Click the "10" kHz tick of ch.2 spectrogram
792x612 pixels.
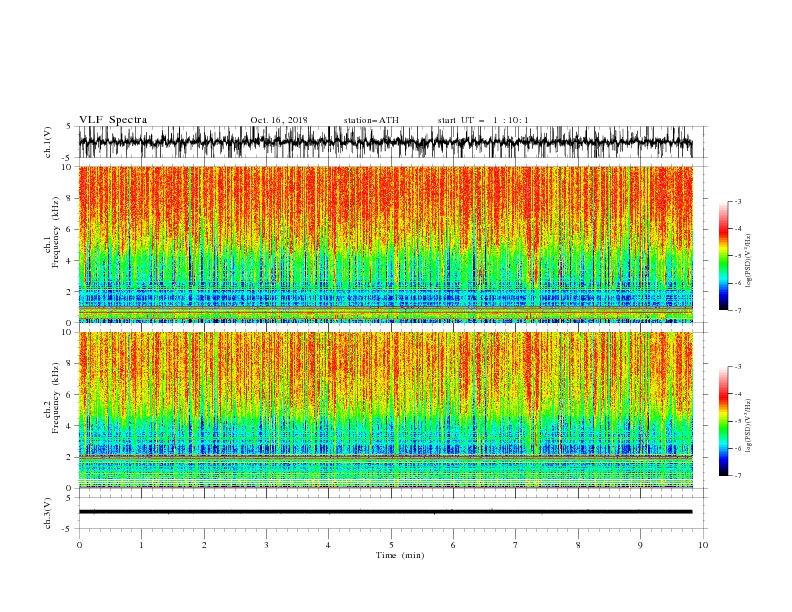tap(66, 332)
